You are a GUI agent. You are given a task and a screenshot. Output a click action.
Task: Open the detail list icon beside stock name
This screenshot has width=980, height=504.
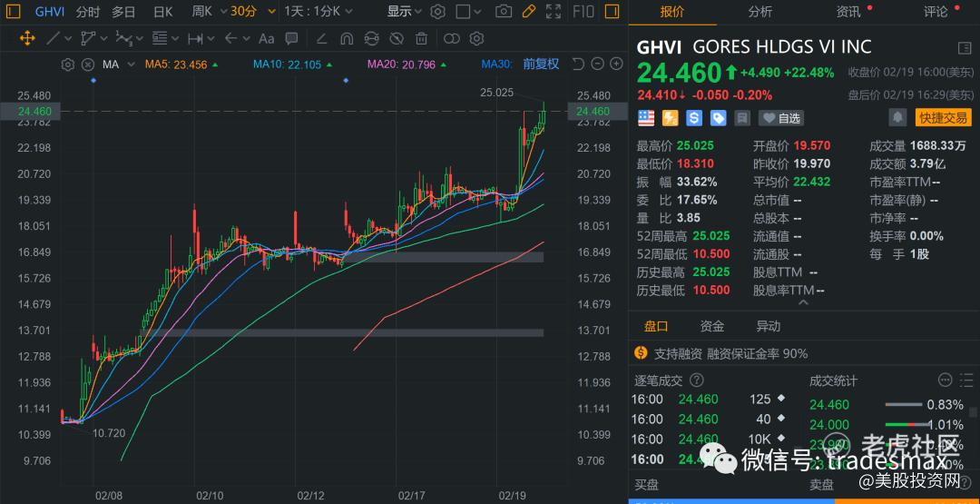coord(964,48)
